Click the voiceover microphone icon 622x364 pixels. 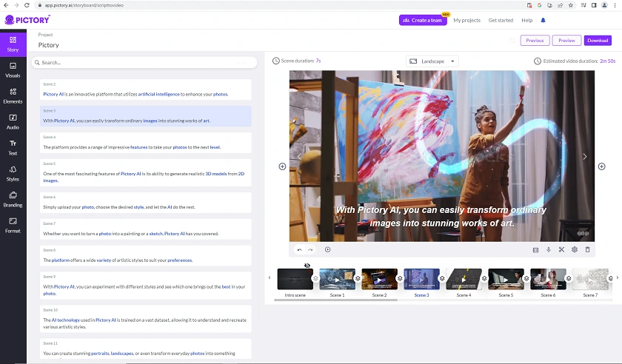(x=549, y=249)
